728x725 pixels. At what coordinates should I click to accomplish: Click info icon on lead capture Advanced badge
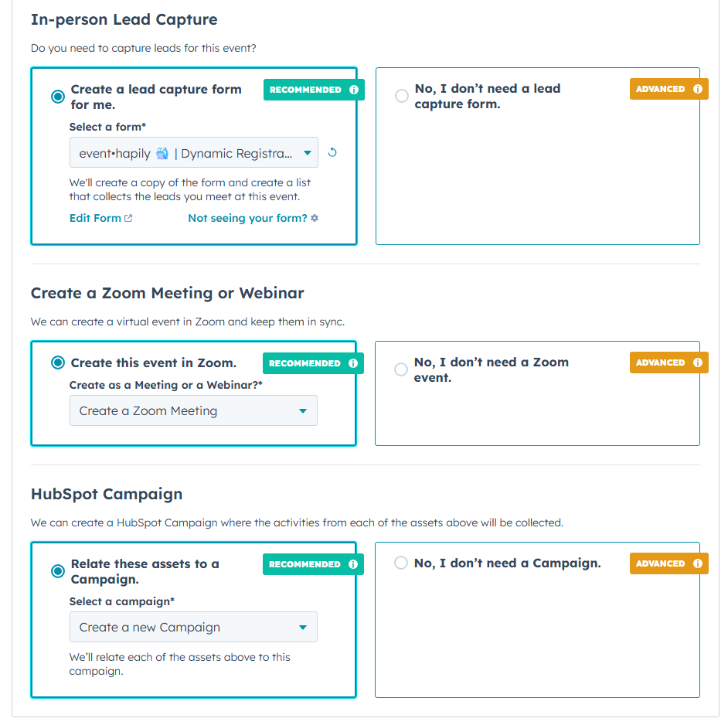coord(698,89)
